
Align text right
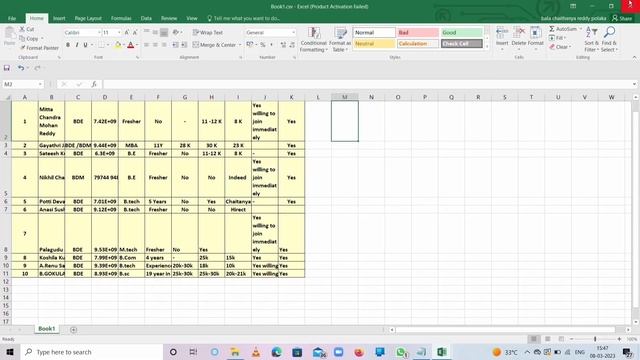coord(164,45)
